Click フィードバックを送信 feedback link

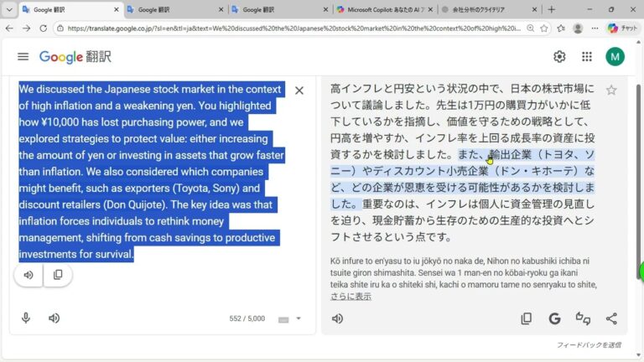point(589,345)
